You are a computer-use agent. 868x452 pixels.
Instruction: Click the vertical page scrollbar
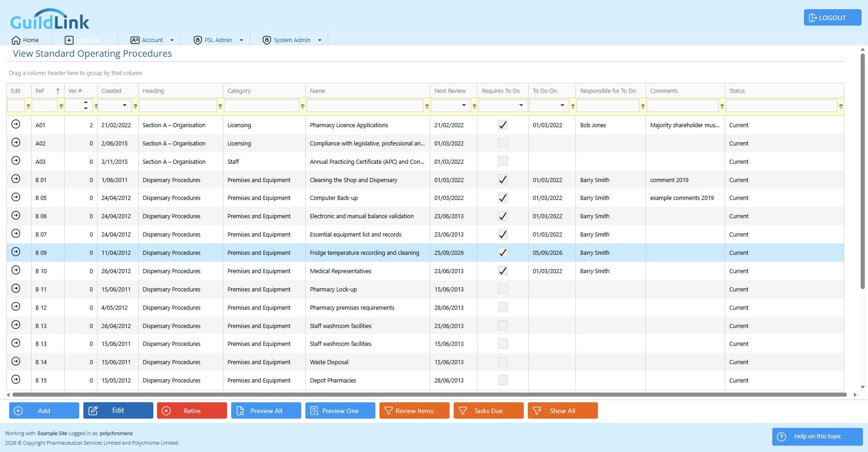tap(863, 172)
